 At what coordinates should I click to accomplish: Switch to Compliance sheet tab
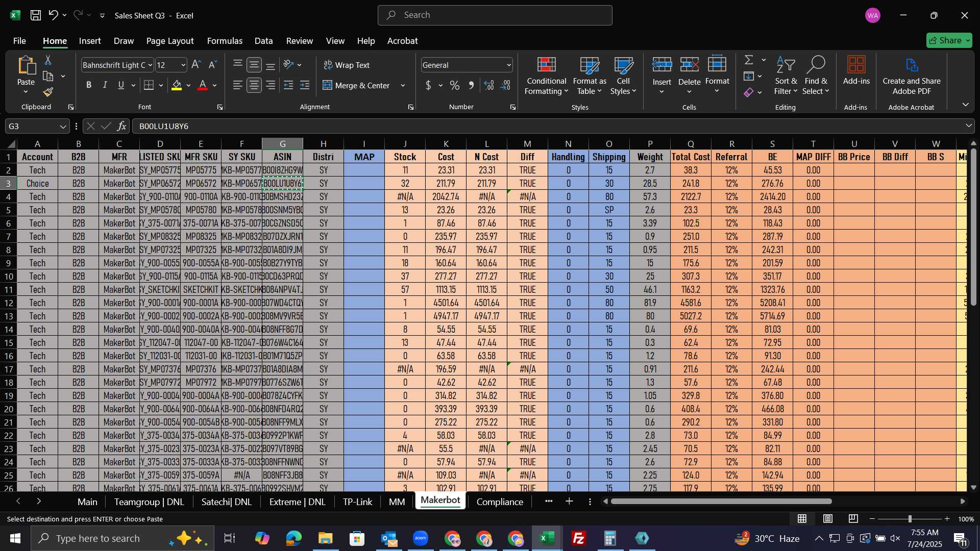coord(500,502)
